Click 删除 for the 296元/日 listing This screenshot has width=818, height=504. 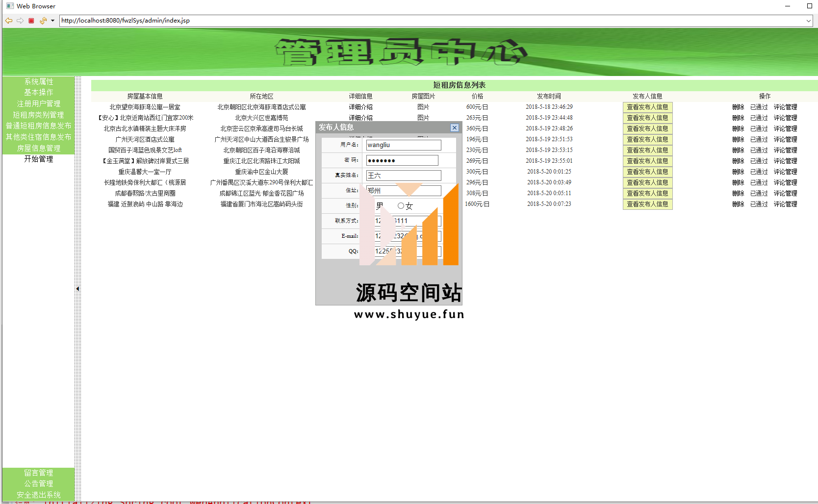click(738, 182)
